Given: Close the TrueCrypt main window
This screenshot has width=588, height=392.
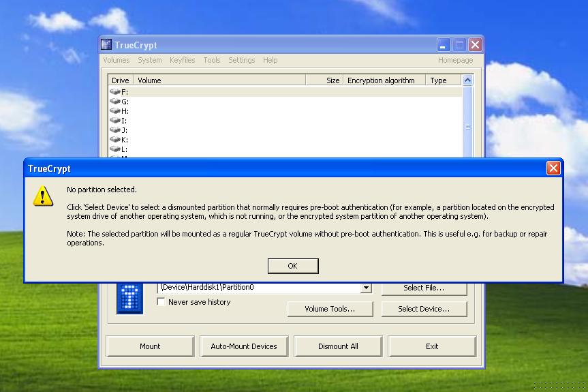Looking at the screenshot, I should click(x=475, y=45).
